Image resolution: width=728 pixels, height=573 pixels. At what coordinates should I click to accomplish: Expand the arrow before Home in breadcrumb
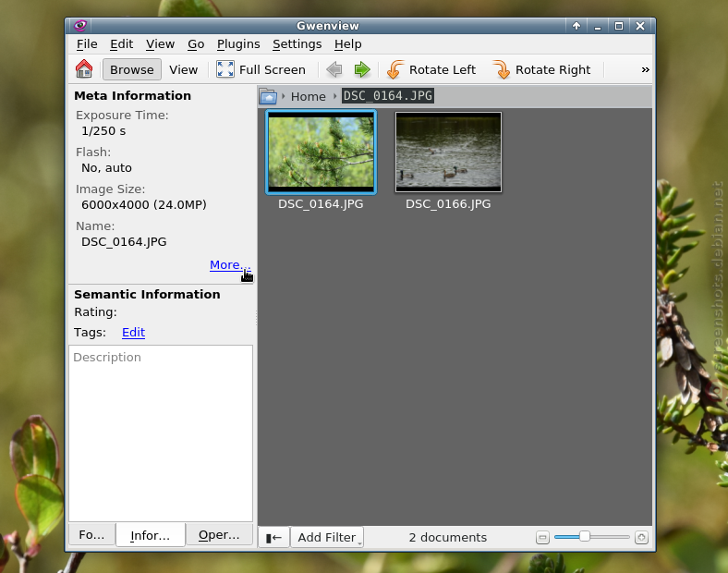[284, 96]
